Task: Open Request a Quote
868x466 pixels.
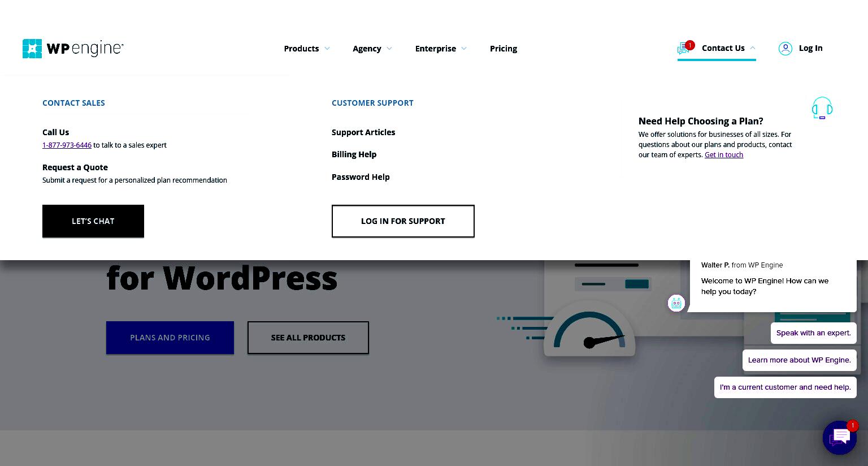Action: pos(75,167)
